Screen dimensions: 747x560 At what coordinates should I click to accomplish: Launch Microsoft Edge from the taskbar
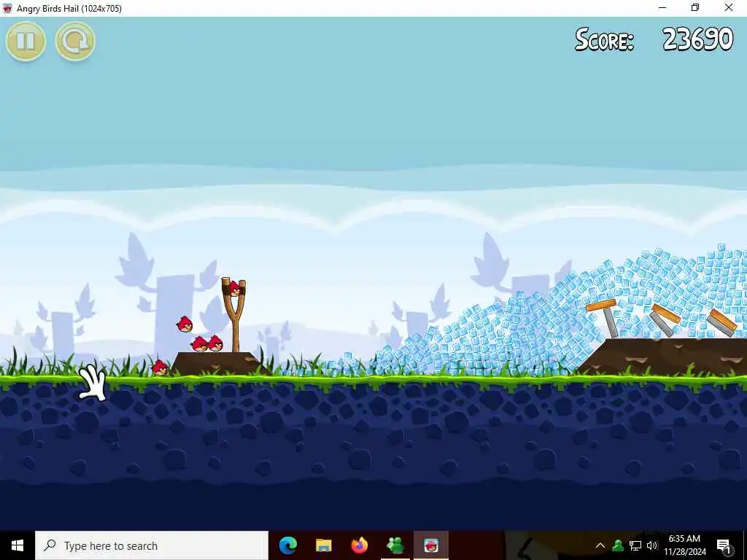287,545
